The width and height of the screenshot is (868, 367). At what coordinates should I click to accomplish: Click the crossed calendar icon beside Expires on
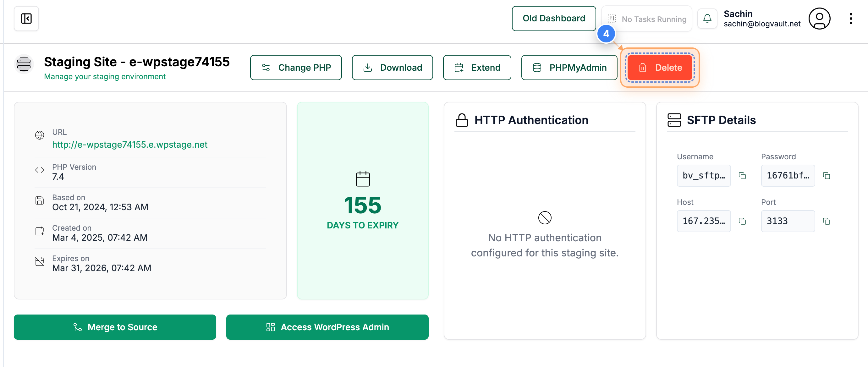pyautogui.click(x=40, y=261)
